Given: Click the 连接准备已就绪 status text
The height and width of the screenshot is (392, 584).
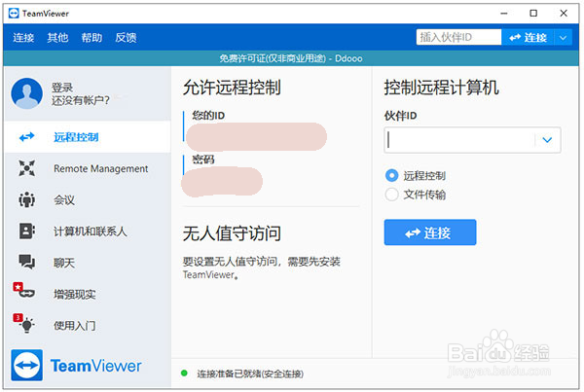Looking at the screenshot, I should tap(250, 374).
